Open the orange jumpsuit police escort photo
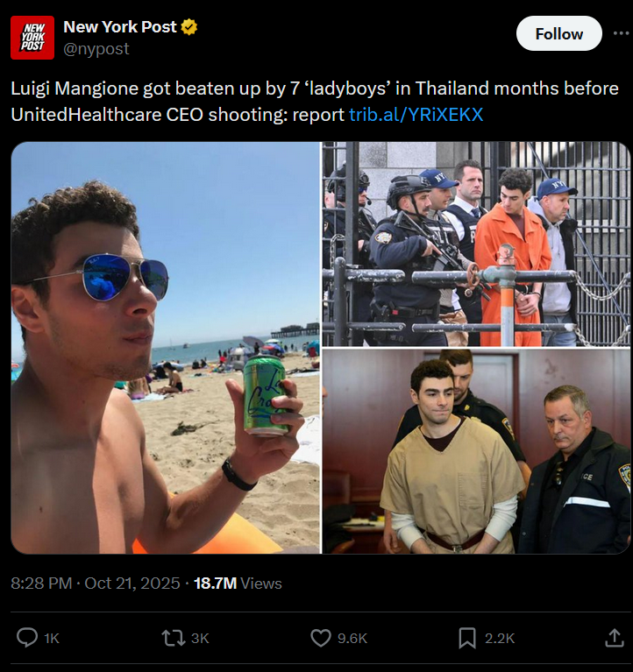Viewport: 633px width, 672px height. point(476,244)
